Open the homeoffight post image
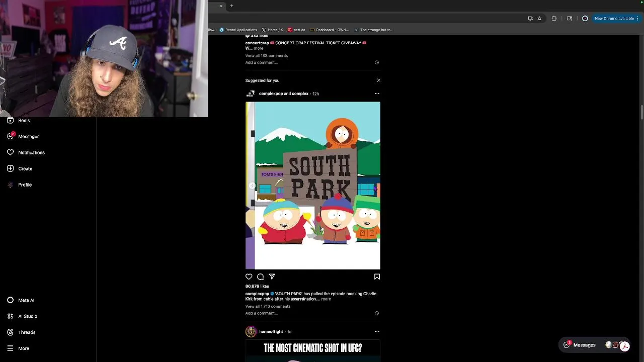Screen dimensions: 644x362 [313, 351]
